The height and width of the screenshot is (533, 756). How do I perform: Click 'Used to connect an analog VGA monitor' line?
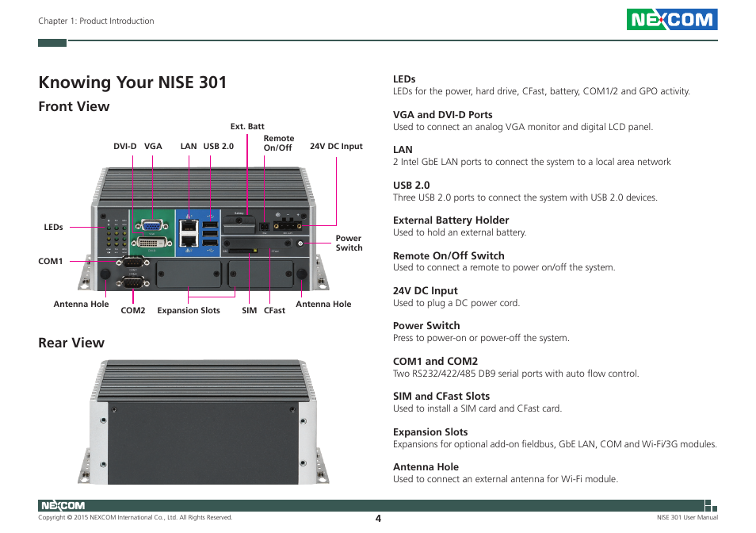pos(523,127)
